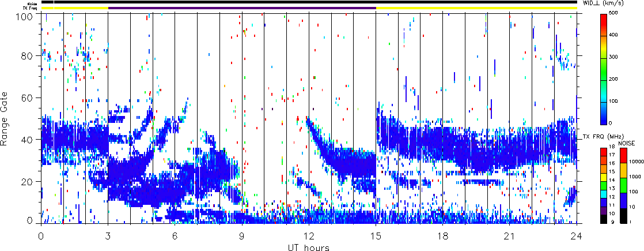644x251 pixels.
Task: Click the '14' label on the TX FRQ legend
Action: (612, 180)
